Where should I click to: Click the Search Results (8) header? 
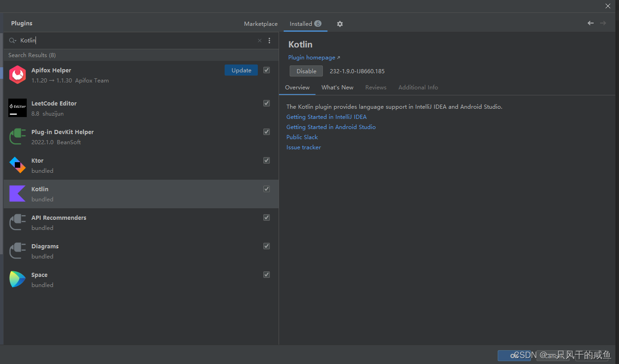[x=32, y=55]
